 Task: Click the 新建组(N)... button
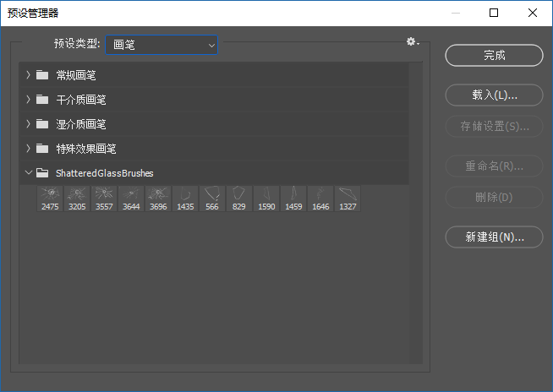494,237
